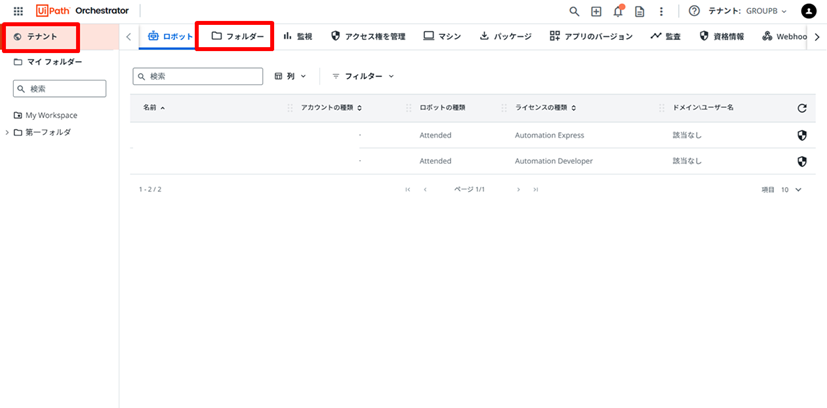Click the ドメイン\ユーザー名 column header

[x=703, y=108]
